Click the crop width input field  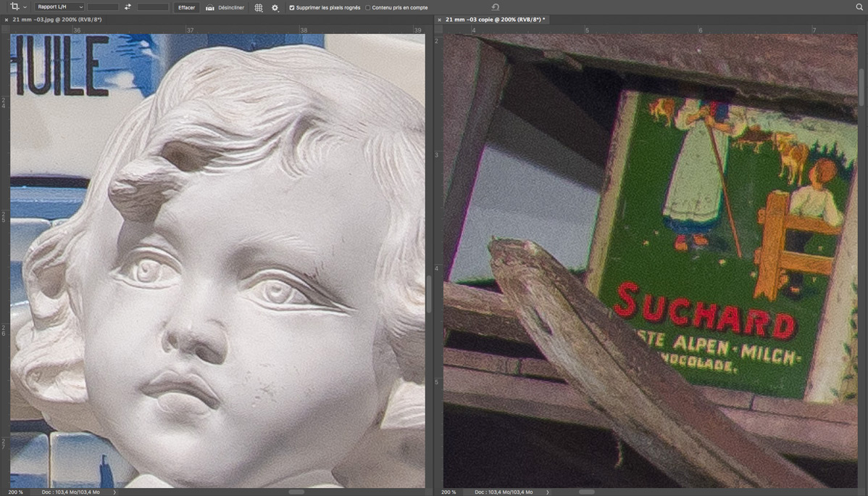coord(103,7)
